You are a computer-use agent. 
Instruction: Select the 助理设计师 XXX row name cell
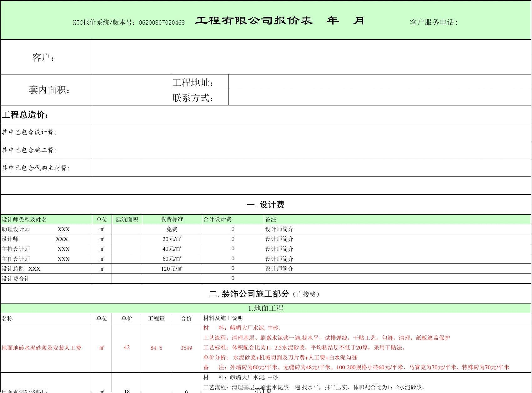point(46,229)
